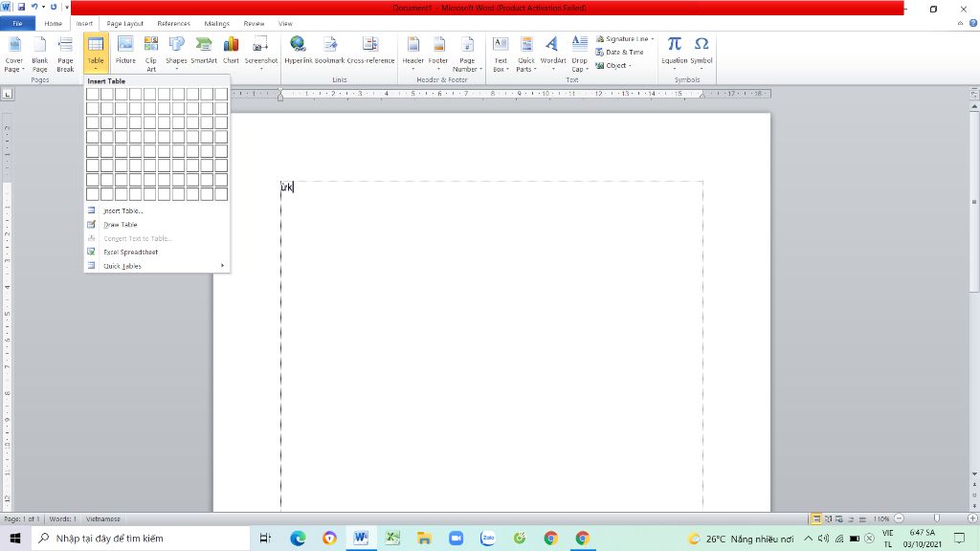The image size is (980, 551).
Task: Switch to the Review tab
Action: tap(254, 24)
